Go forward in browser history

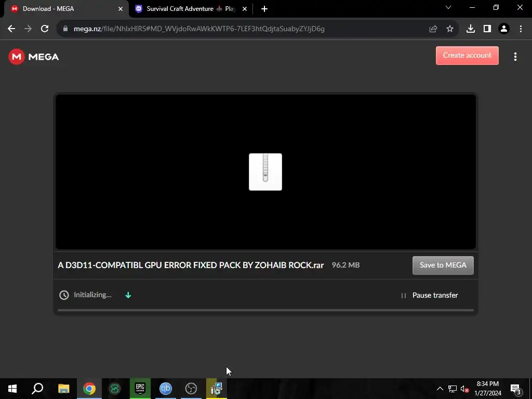pos(28,29)
